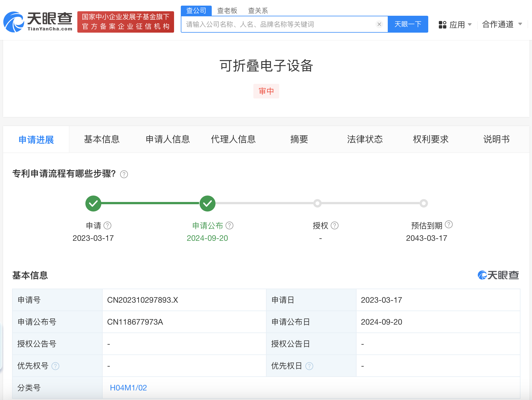
Task: Open the 应用 dropdown menu
Action: pyautogui.click(x=455, y=25)
